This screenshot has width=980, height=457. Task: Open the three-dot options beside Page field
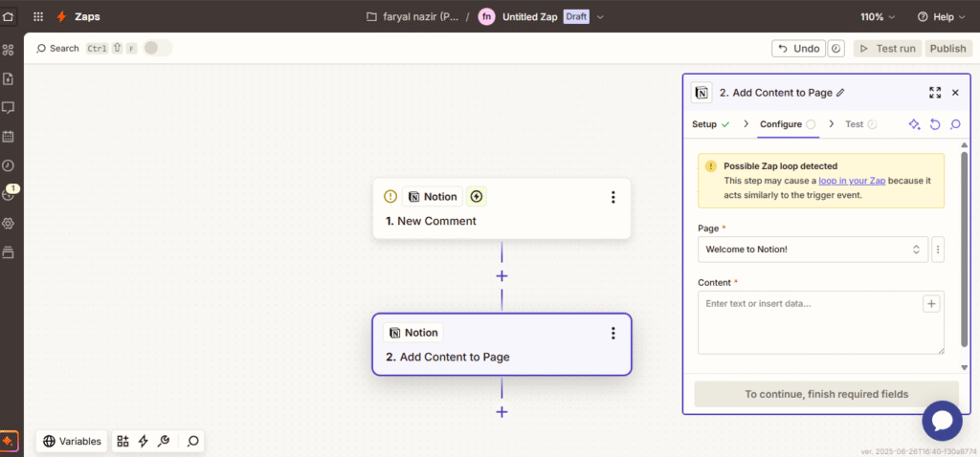pos(938,250)
